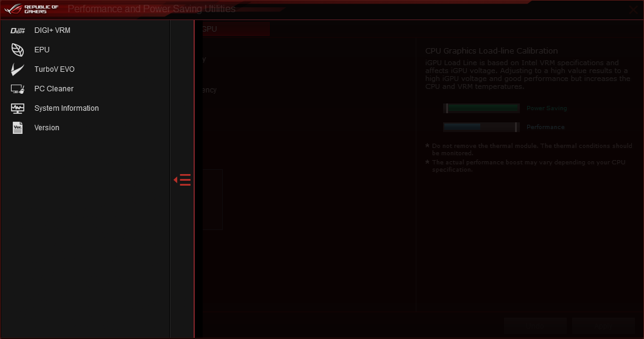644x339 pixels.
Task: Click the Performance and Power Saving Utilities title
Action: pos(152,9)
